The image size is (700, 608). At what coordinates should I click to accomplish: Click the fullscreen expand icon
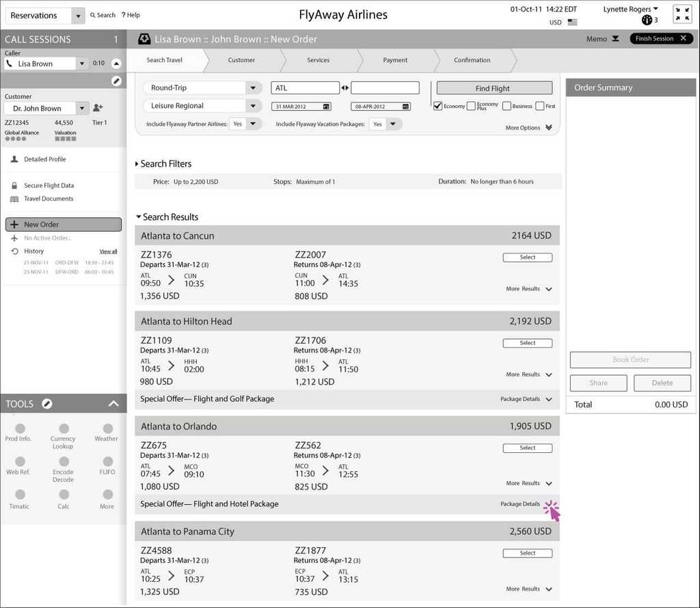(x=682, y=14)
